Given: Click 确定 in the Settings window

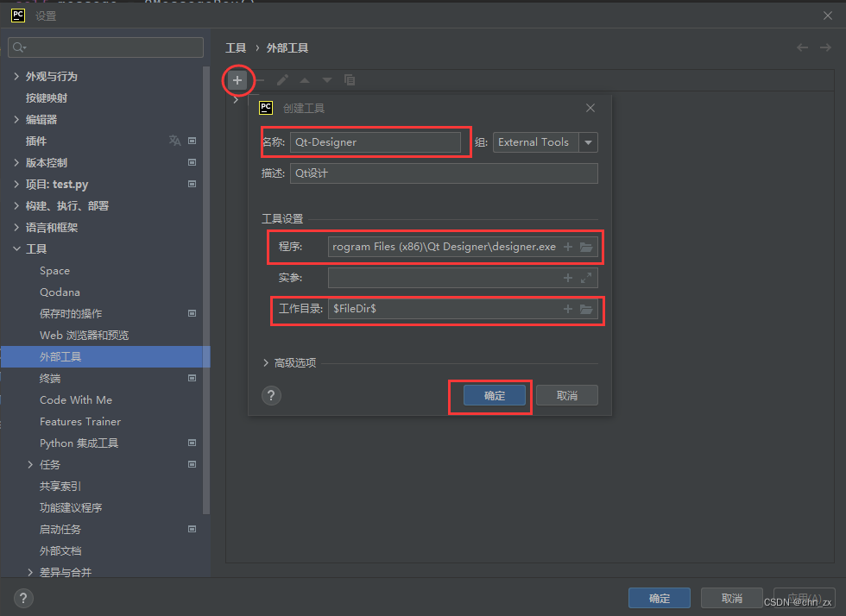Looking at the screenshot, I should [660, 598].
